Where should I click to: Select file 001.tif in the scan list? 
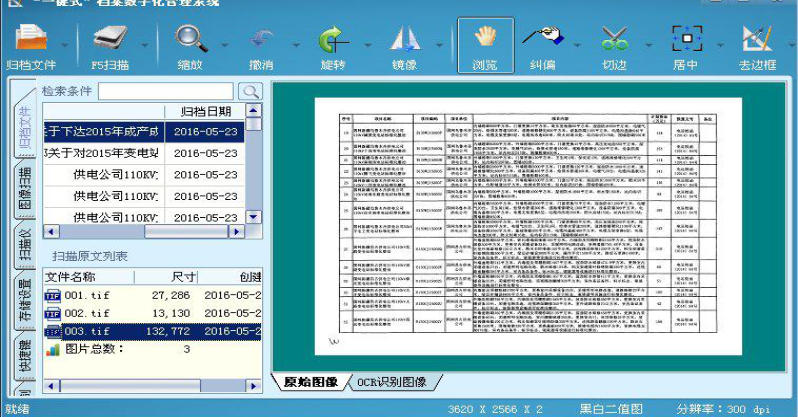[x=87, y=295]
